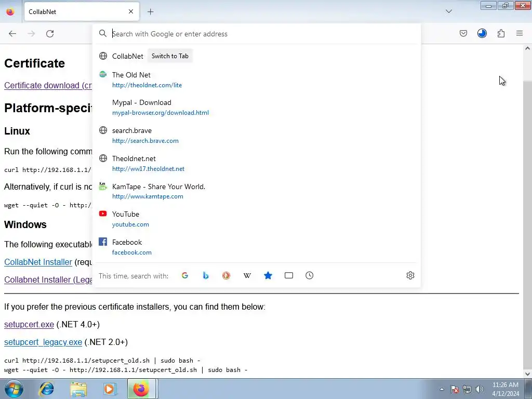This screenshot has width=532, height=399.
Task: Select Mypal - Download suggestion
Action: [x=257, y=107]
